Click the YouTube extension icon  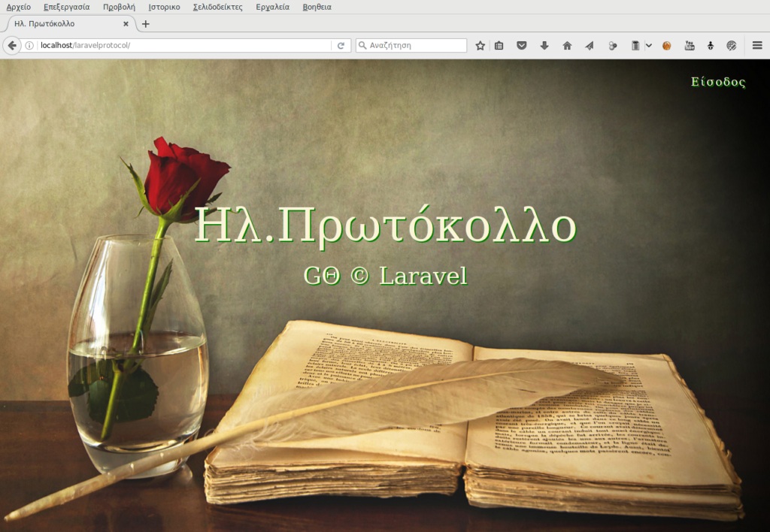click(689, 46)
